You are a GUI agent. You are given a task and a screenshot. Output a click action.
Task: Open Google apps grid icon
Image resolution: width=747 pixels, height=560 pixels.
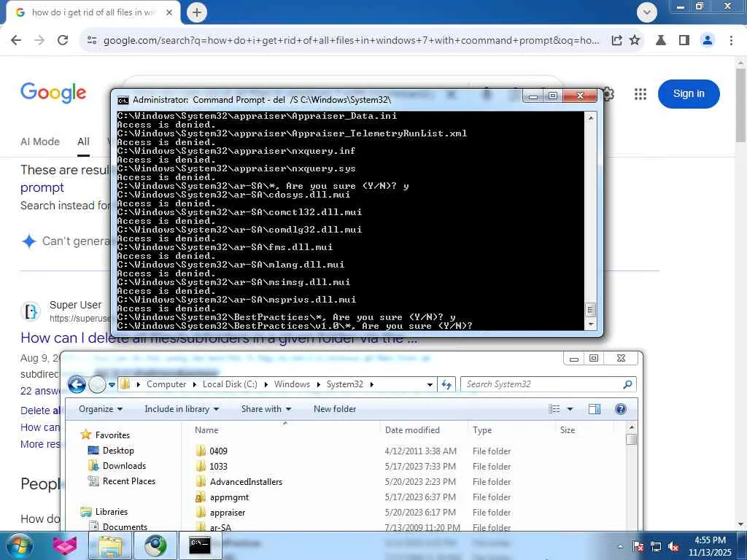pyautogui.click(x=640, y=94)
